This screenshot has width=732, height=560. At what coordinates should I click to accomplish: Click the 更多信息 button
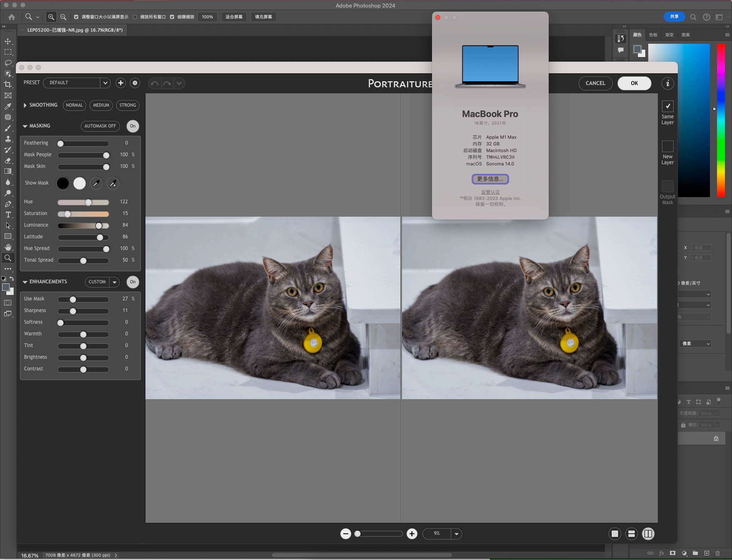click(490, 179)
